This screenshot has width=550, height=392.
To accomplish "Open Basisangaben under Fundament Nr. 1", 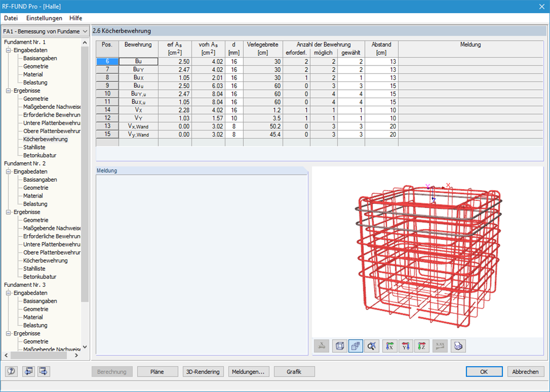I will 40,58.
